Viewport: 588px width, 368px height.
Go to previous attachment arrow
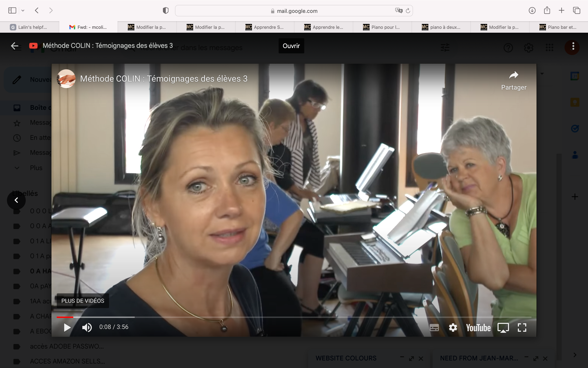[16, 200]
